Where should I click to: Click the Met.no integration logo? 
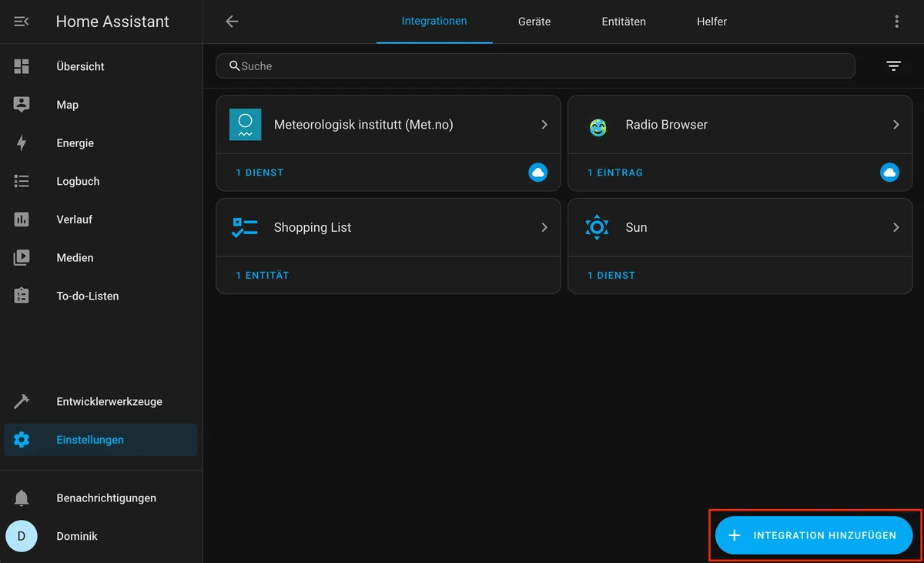pyautogui.click(x=246, y=125)
